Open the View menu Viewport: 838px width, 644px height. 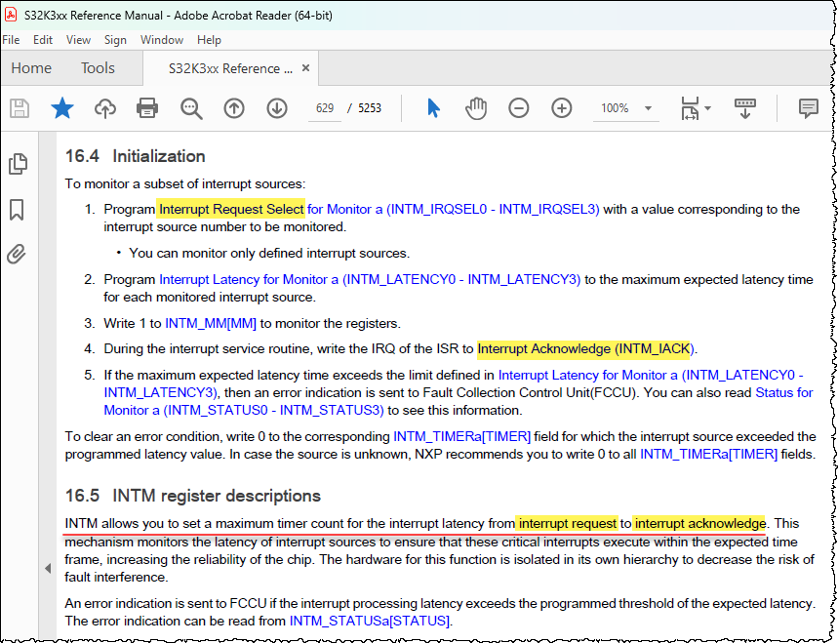78,40
